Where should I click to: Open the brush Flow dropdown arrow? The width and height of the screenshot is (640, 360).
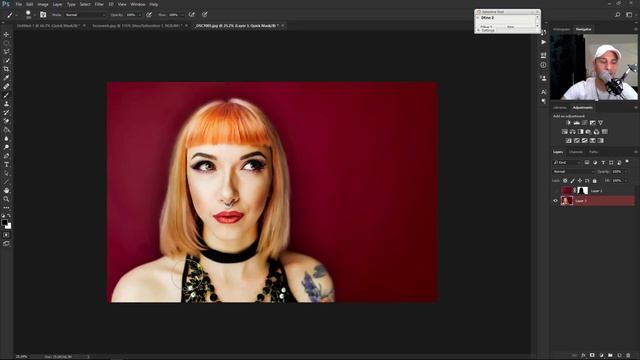pyautogui.click(x=182, y=15)
